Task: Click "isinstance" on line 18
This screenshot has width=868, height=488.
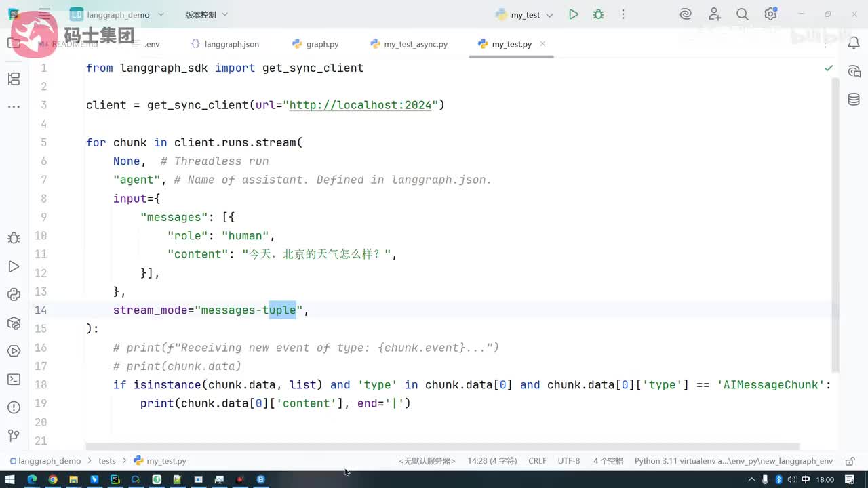Action: [167, 385]
